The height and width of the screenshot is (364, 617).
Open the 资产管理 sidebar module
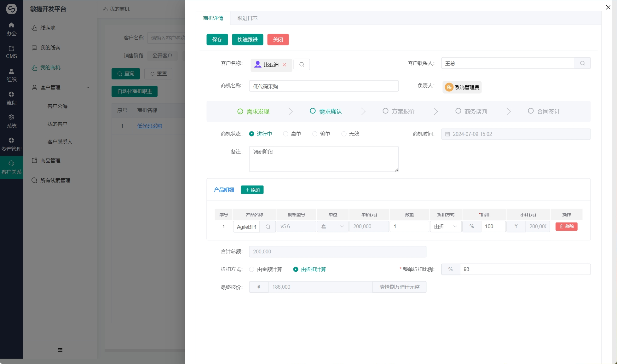(11, 144)
